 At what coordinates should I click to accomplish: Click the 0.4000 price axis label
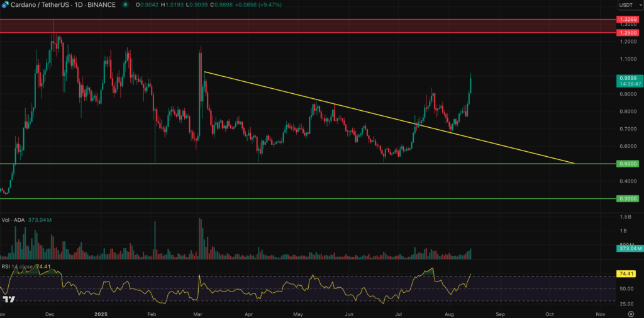627,181
